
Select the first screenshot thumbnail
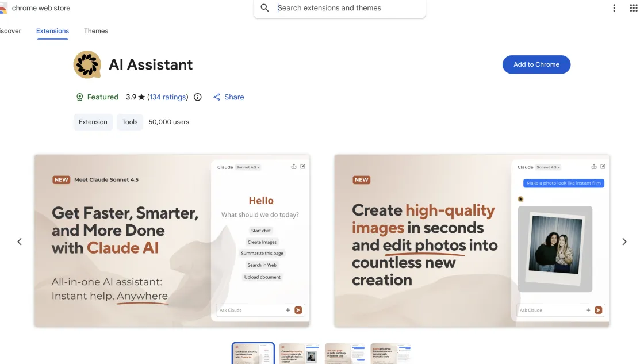pos(253,353)
